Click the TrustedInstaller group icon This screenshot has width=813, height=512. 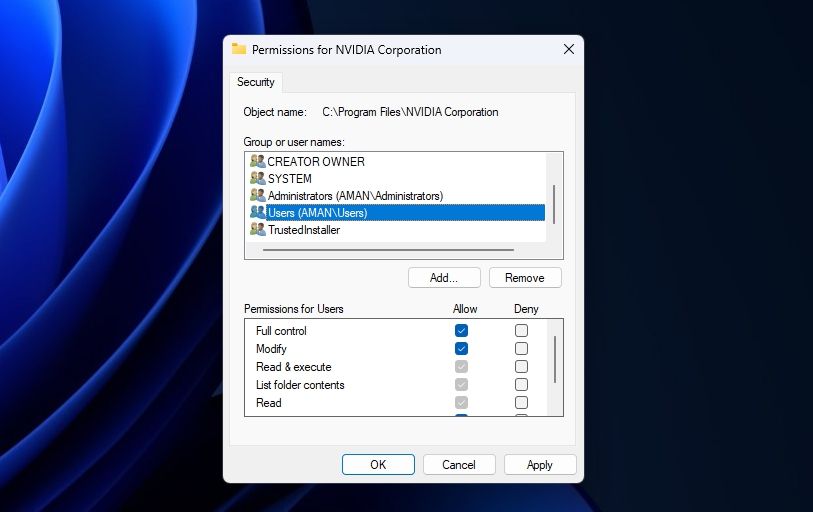258,229
